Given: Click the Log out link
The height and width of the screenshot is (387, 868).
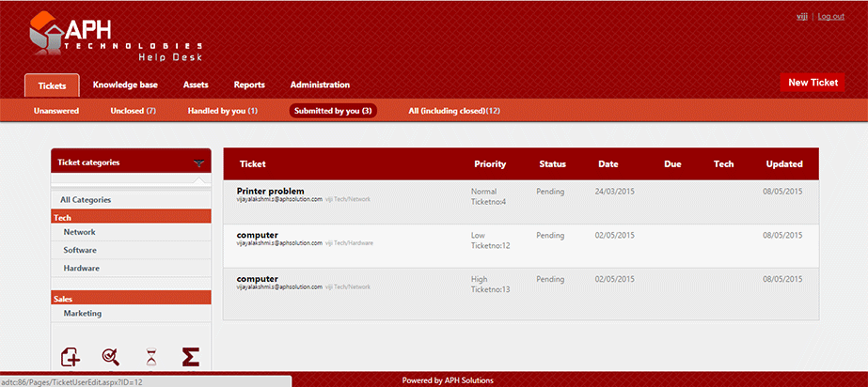Looking at the screenshot, I should click(x=830, y=16).
